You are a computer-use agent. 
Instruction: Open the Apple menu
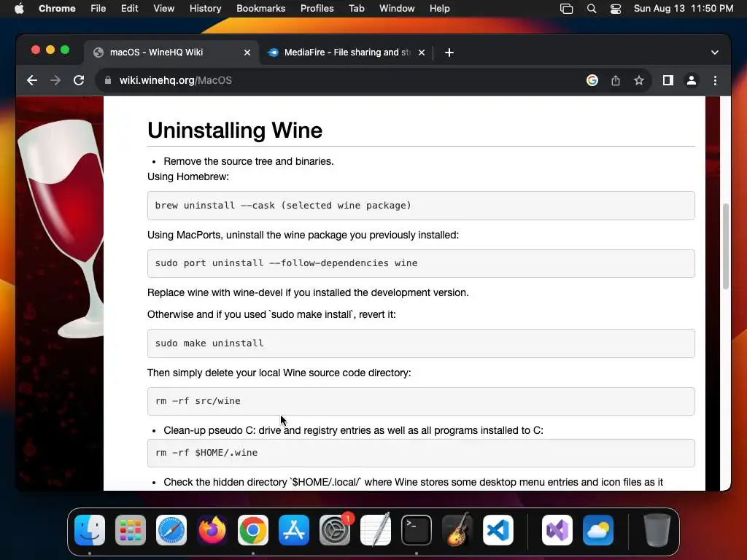click(19, 9)
